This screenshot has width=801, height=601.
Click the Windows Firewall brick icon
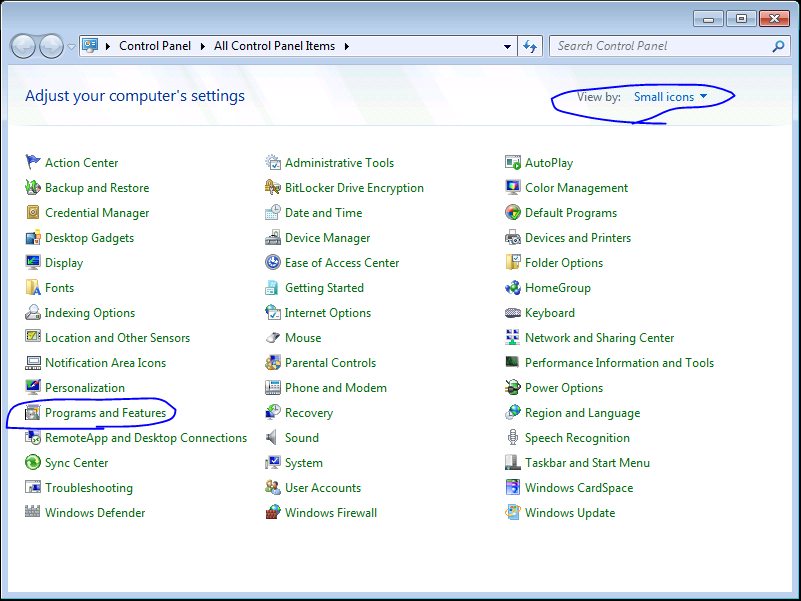tap(273, 512)
